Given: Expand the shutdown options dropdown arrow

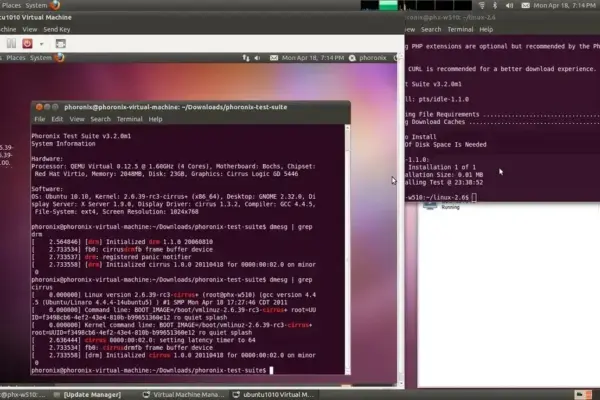Looking at the screenshot, I should pyautogui.click(x=41, y=44).
